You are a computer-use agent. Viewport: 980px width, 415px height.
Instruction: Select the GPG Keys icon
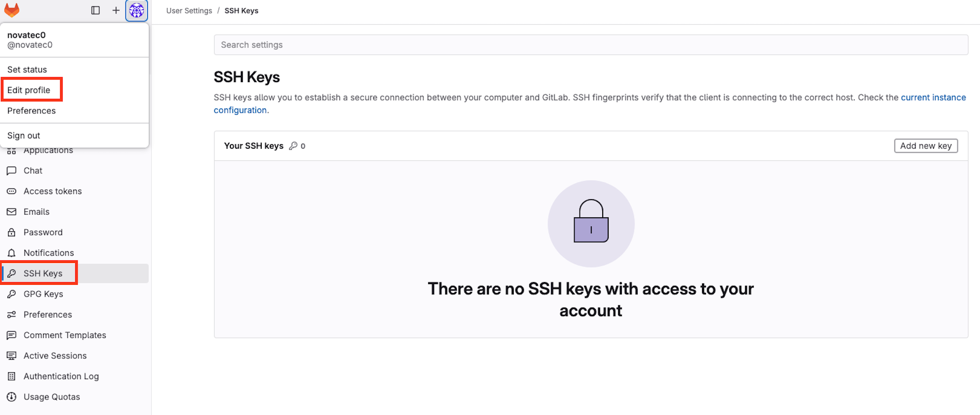point(12,293)
